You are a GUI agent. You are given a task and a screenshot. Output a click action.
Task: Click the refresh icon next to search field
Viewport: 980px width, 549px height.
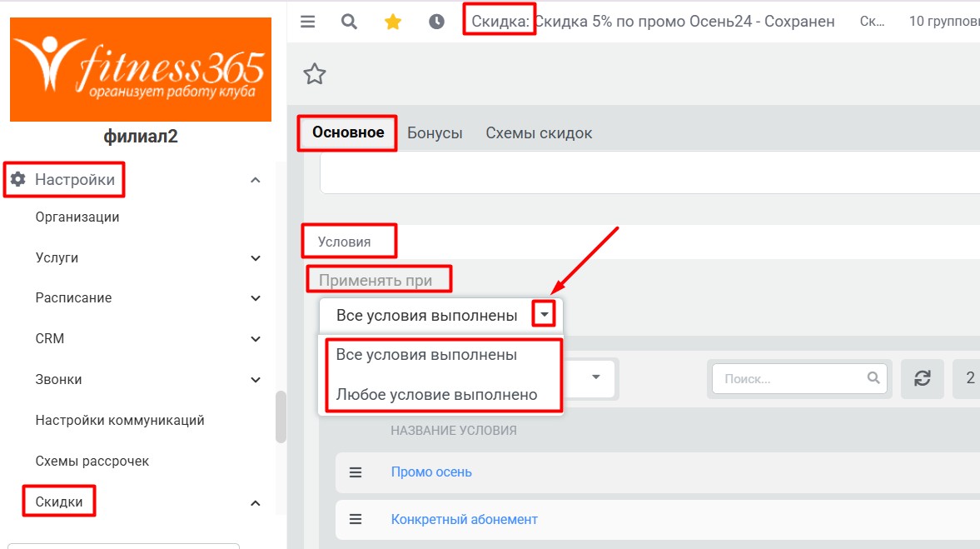[923, 378]
